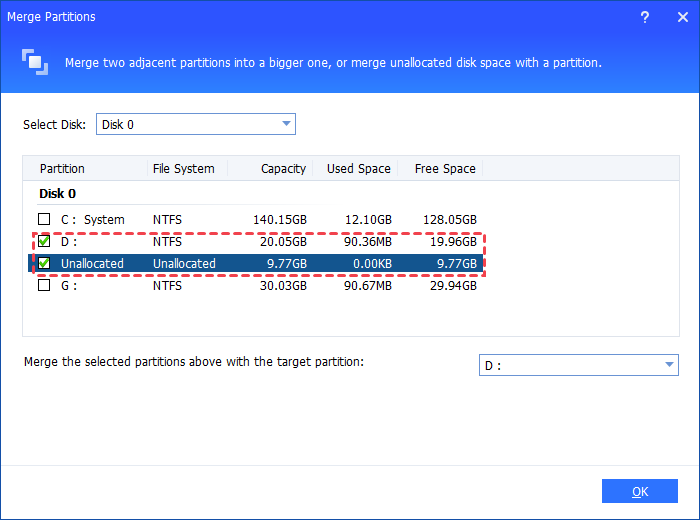The width and height of the screenshot is (700, 520).
Task: Click the OK button
Action: (640, 491)
